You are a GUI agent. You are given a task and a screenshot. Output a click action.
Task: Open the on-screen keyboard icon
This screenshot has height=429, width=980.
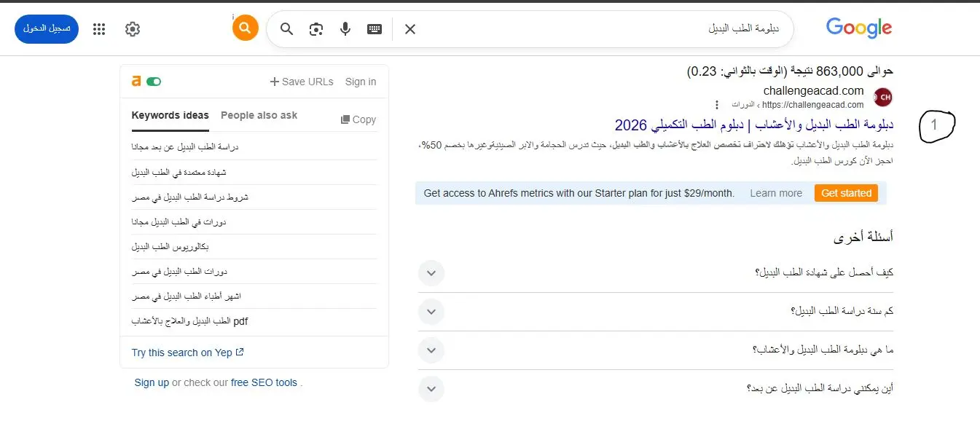point(375,29)
